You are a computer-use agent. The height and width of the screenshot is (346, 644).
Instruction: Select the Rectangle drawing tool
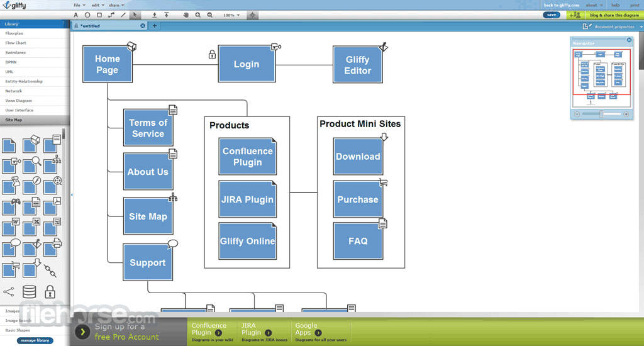99,15
